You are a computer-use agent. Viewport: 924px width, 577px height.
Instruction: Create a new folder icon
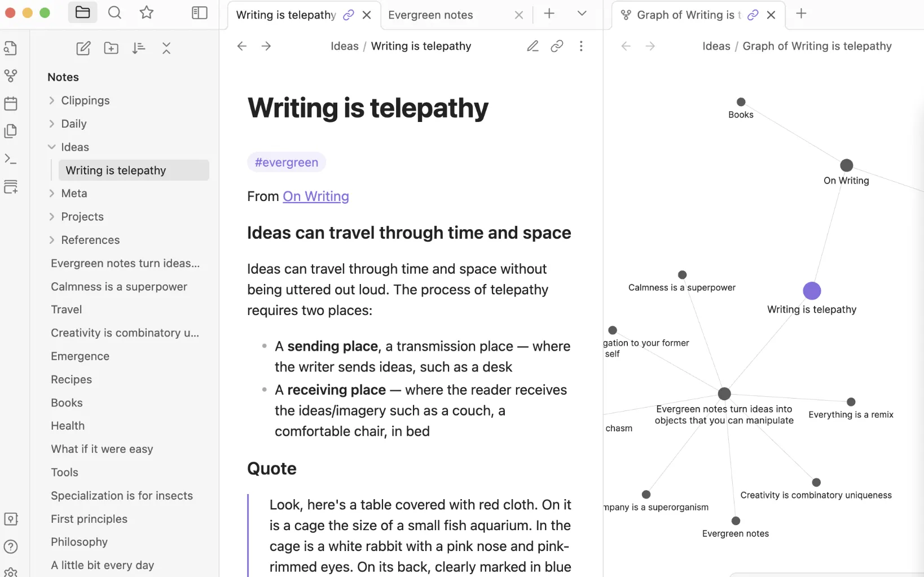tap(111, 48)
